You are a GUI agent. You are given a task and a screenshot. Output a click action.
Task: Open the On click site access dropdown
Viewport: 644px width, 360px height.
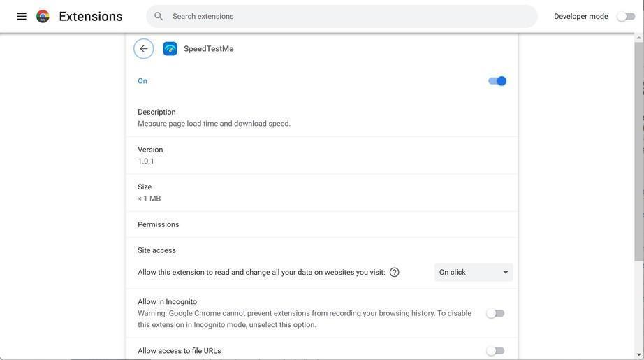coord(474,273)
